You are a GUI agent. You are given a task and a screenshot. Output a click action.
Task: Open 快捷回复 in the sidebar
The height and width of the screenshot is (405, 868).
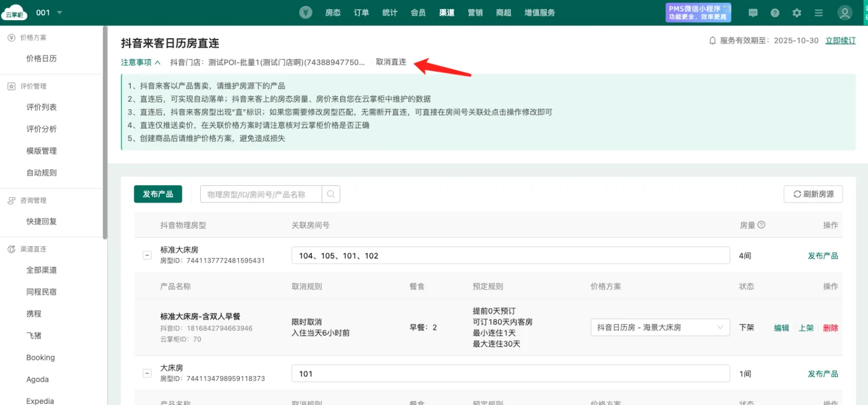pos(42,222)
